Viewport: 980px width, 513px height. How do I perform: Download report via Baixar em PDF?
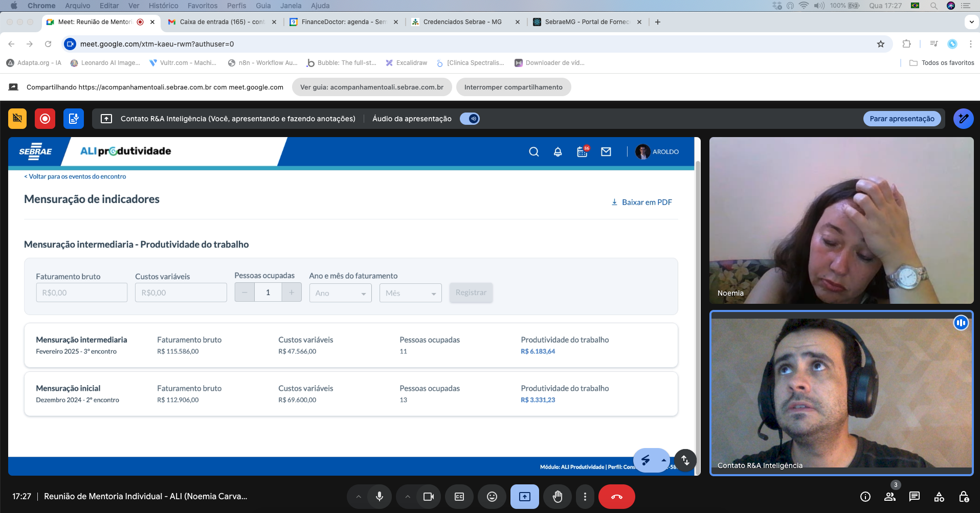[642, 202]
